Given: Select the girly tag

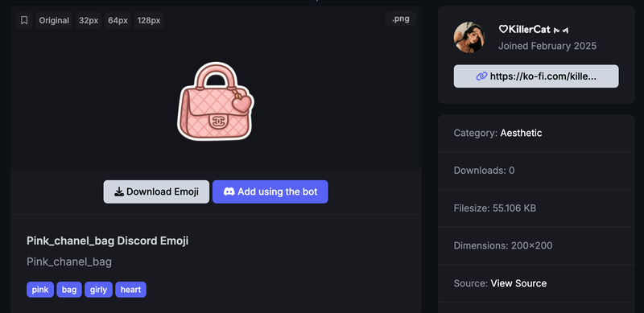Looking at the screenshot, I should point(98,290).
